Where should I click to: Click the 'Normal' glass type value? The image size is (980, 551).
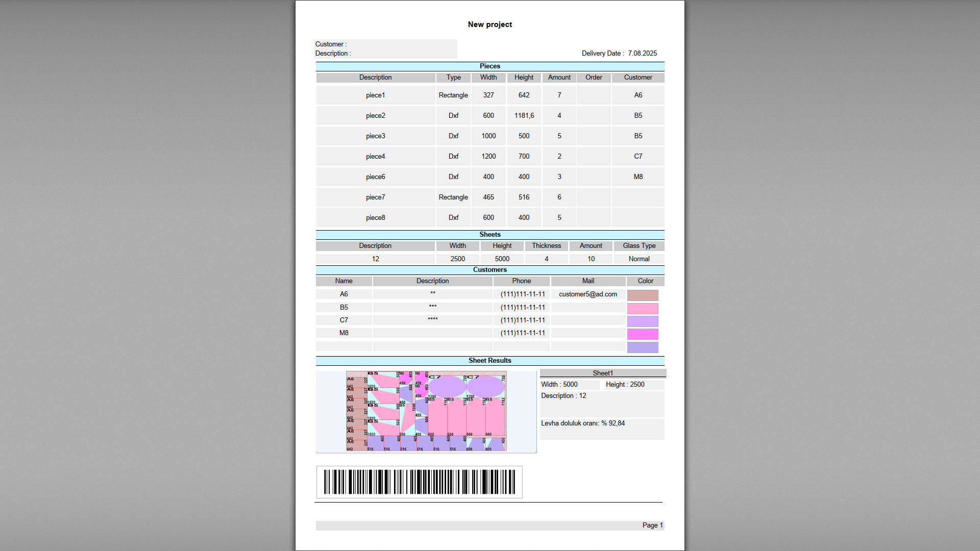pyautogui.click(x=639, y=259)
